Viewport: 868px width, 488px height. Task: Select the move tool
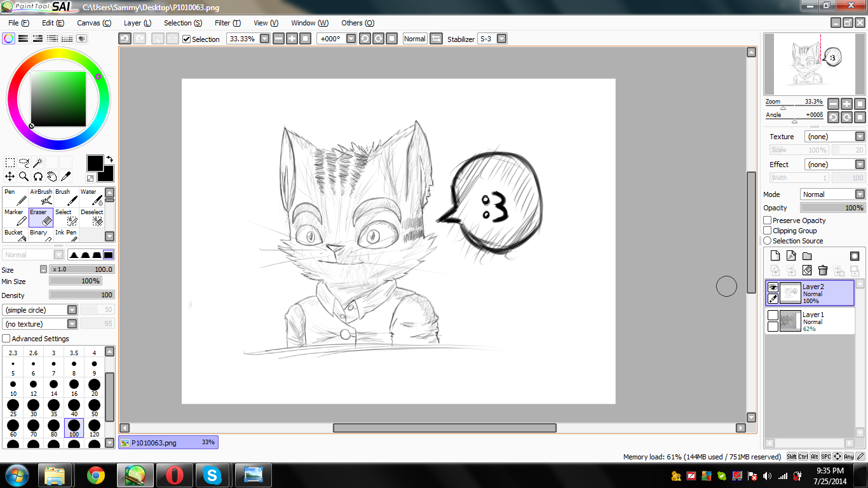(x=10, y=177)
